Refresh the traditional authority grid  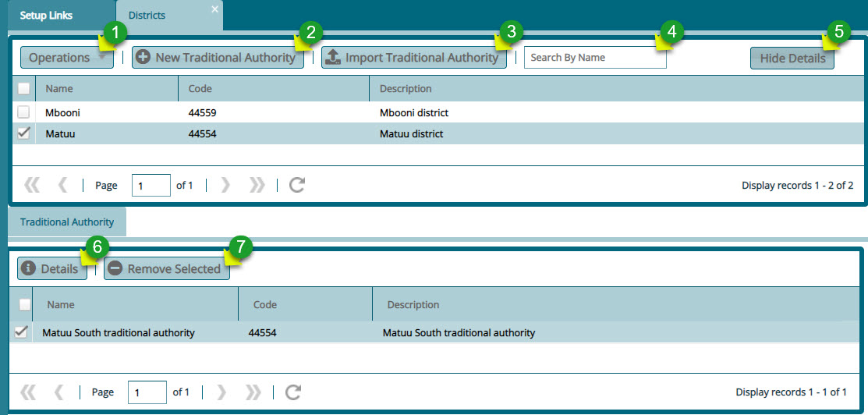tap(293, 392)
